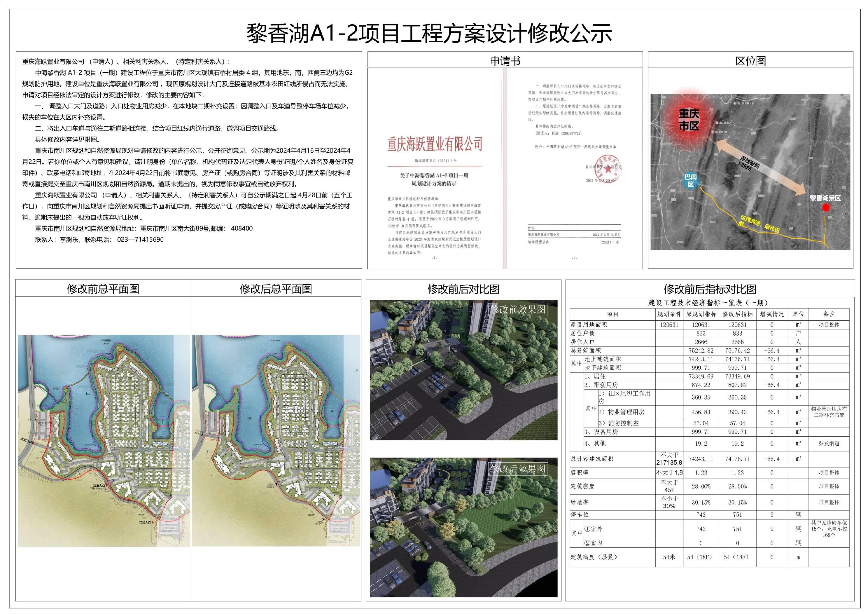868x614 pixels.
Task: Click the red 重庆海跃置业有限公司 letterhead
Action: coord(435,144)
